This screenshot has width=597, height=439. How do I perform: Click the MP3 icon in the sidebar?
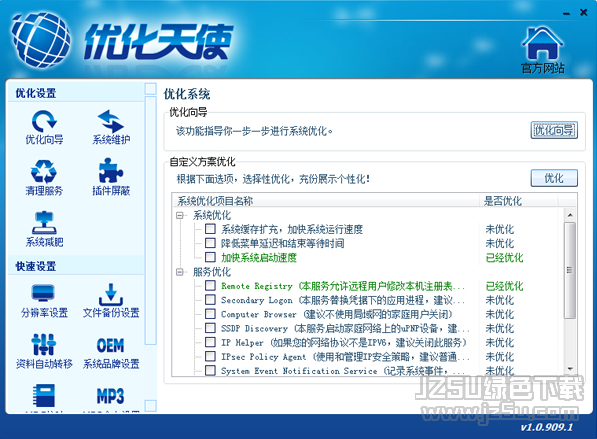pos(110,397)
